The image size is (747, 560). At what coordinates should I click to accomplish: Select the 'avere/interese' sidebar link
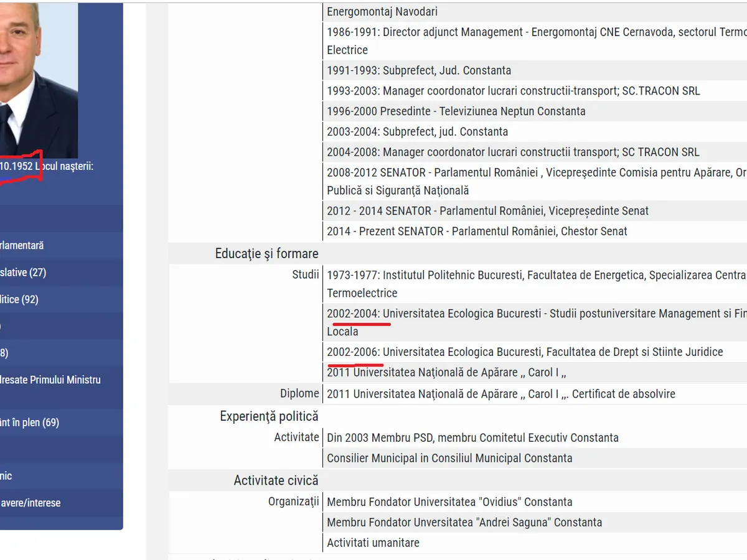point(31,503)
